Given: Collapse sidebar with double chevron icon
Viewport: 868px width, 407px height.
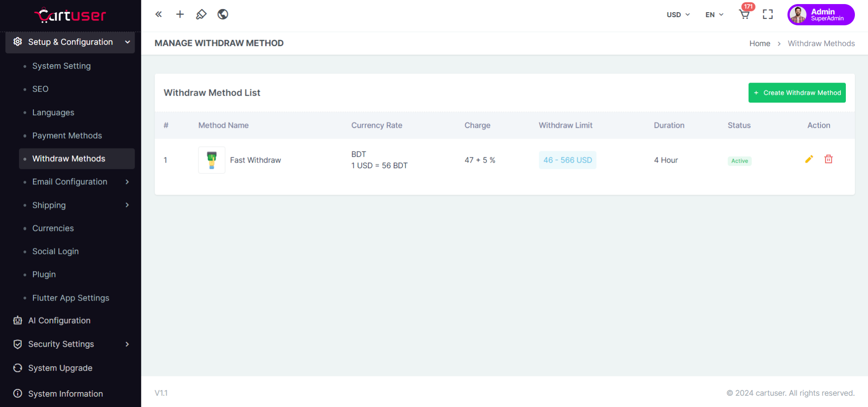Looking at the screenshot, I should click(x=159, y=14).
